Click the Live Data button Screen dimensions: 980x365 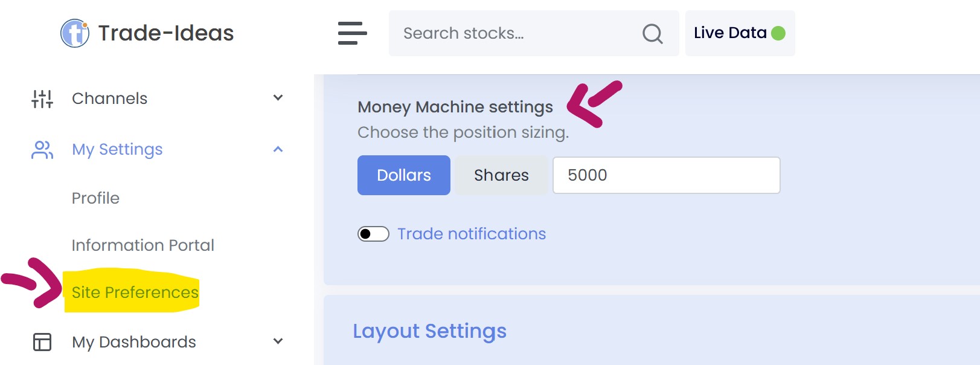731,33
